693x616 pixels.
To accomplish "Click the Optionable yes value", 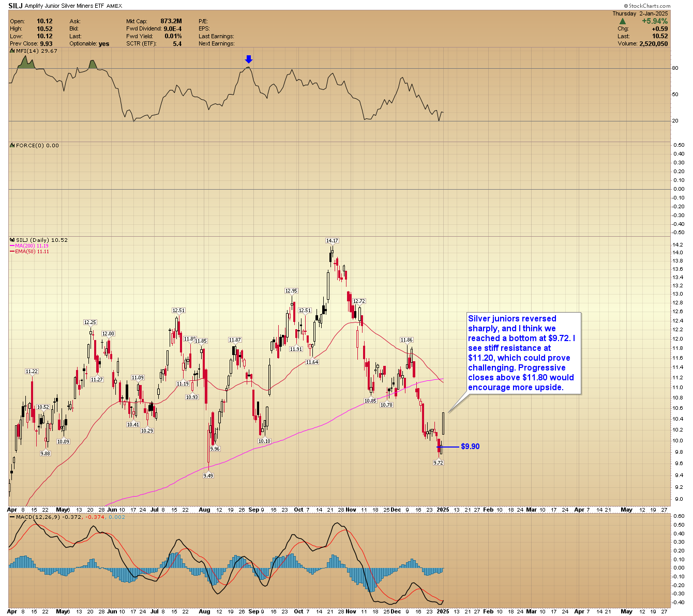I will click(104, 44).
